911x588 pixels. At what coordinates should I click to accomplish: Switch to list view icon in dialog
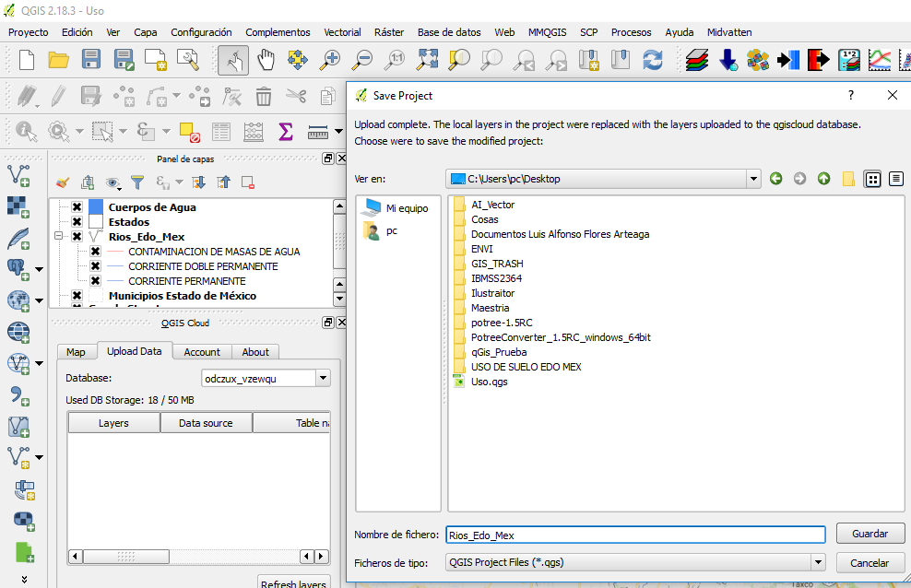coord(872,180)
